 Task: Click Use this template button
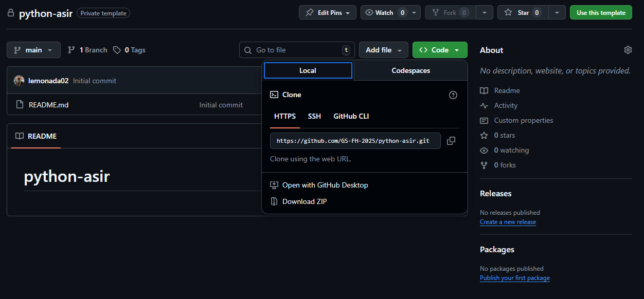coord(601,13)
